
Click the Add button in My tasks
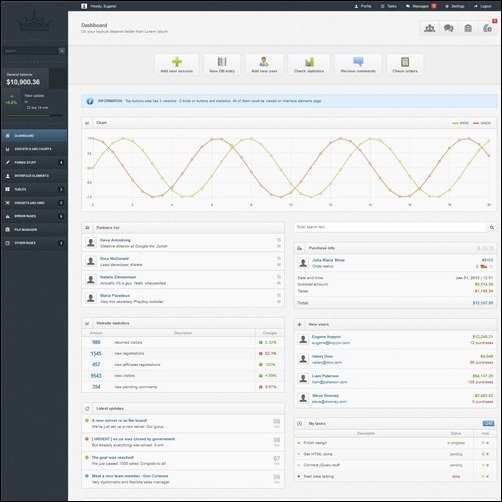[x=488, y=423]
